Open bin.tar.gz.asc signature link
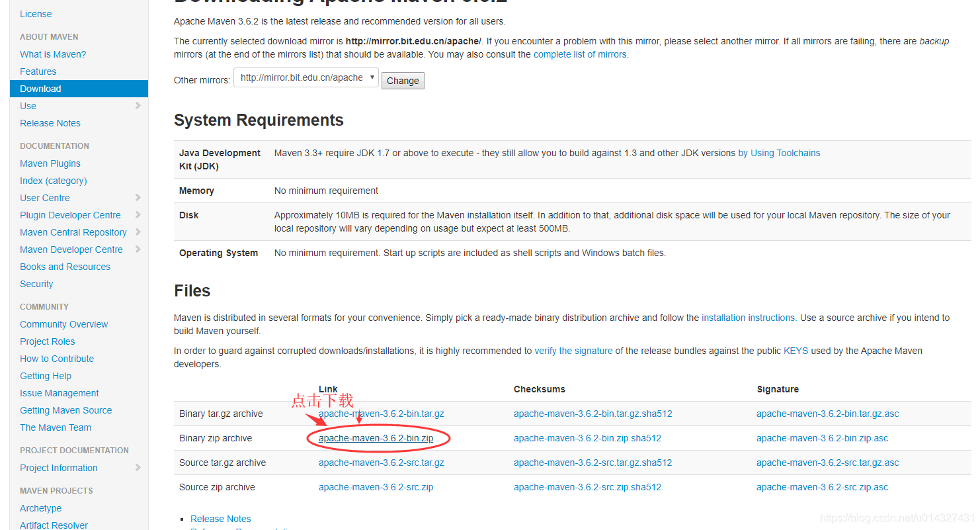Screen dimensions: 980x530 tap(828, 414)
